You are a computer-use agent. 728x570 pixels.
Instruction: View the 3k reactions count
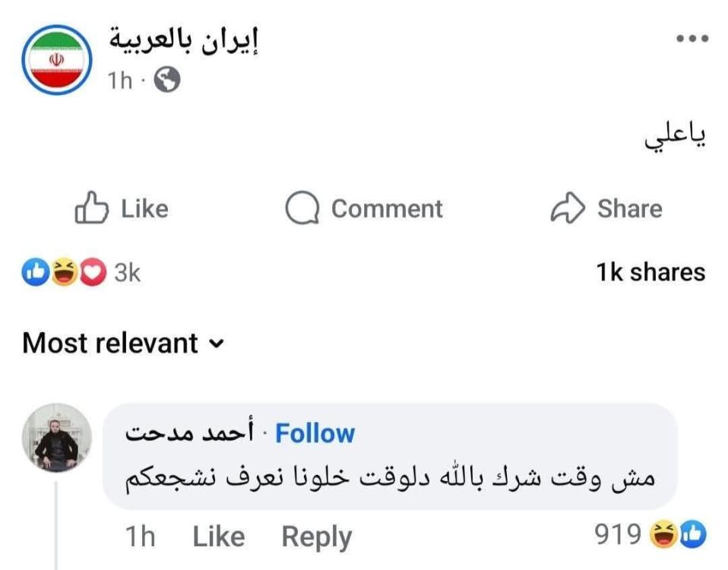[127, 273]
